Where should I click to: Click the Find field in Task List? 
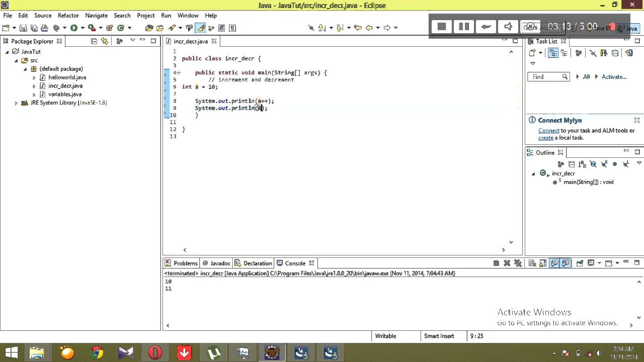click(548, 77)
